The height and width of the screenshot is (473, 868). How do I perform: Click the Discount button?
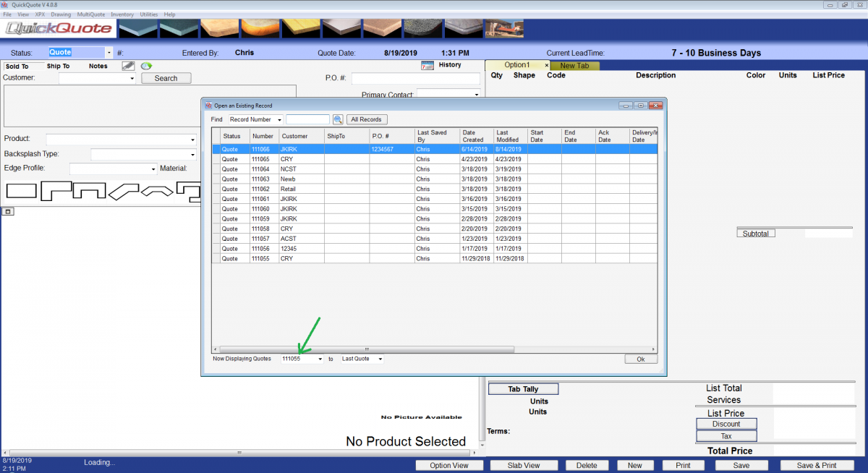coord(726,424)
